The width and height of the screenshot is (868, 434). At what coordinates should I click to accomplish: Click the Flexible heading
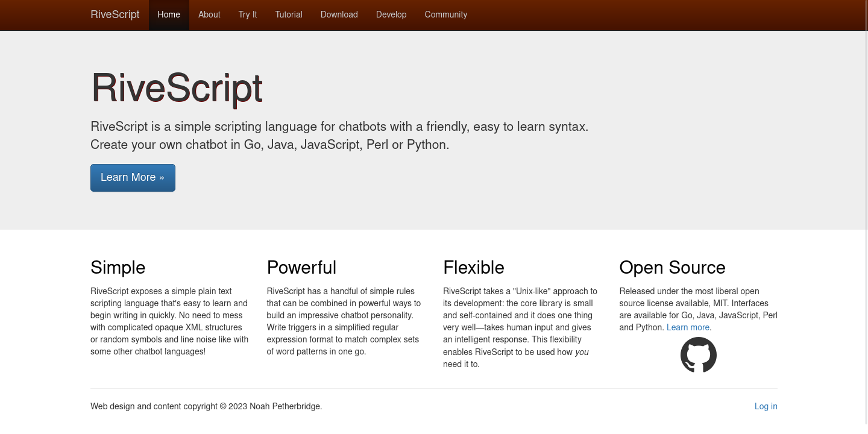pos(474,267)
